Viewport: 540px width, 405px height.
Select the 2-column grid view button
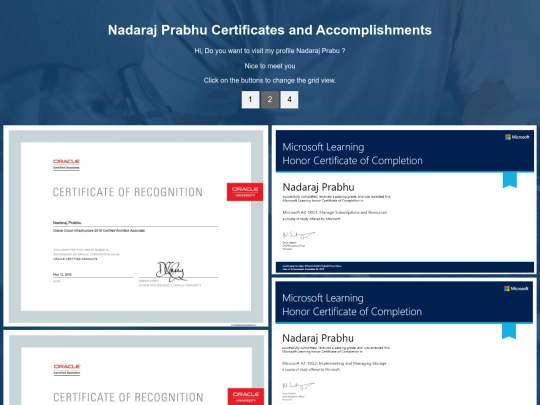coord(270,100)
